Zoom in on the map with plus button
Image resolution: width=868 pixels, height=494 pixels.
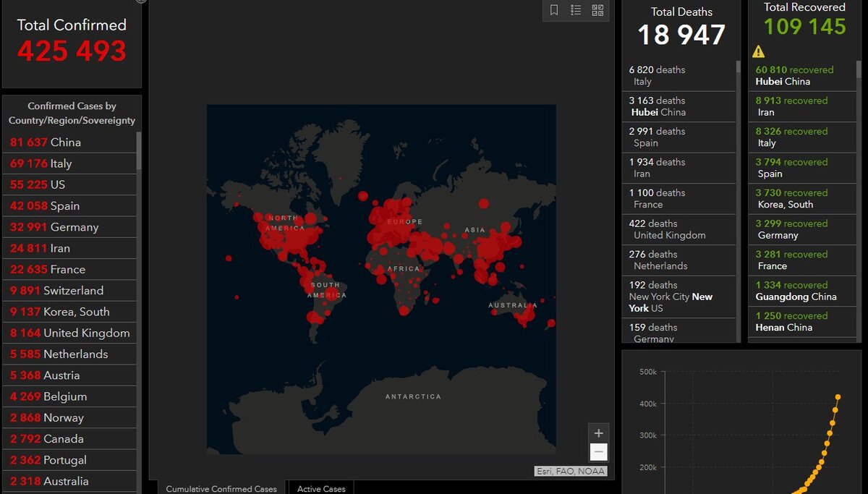coord(598,433)
